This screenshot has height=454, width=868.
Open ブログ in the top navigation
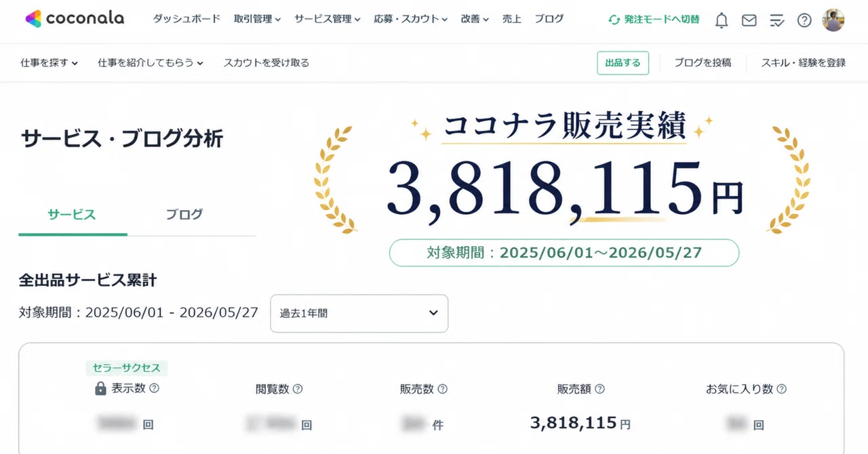(549, 19)
